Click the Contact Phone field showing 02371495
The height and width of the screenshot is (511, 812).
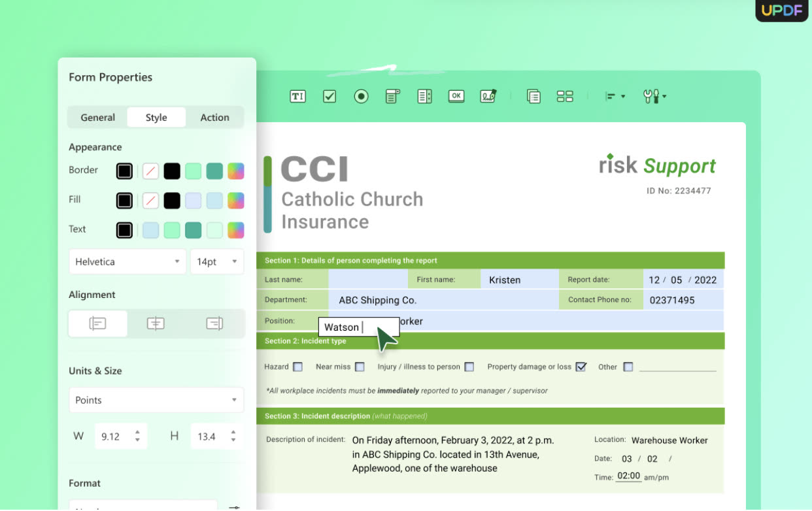pyautogui.click(x=684, y=301)
